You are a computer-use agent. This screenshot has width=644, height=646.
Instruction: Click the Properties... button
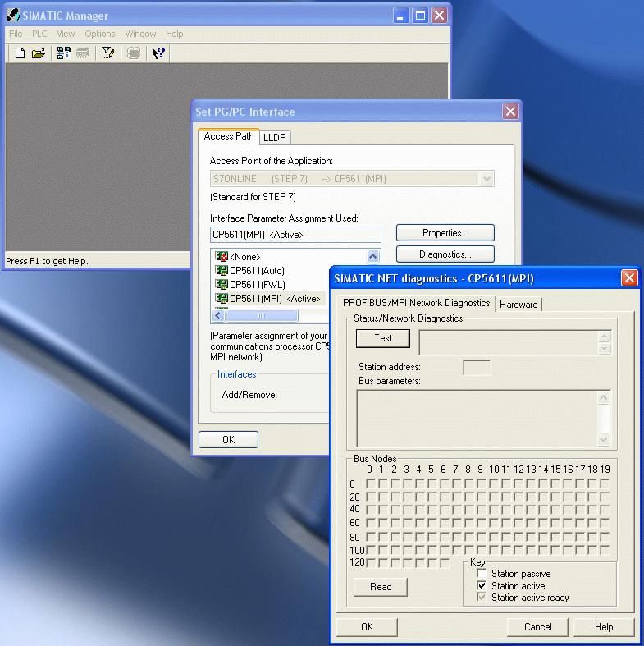445,233
